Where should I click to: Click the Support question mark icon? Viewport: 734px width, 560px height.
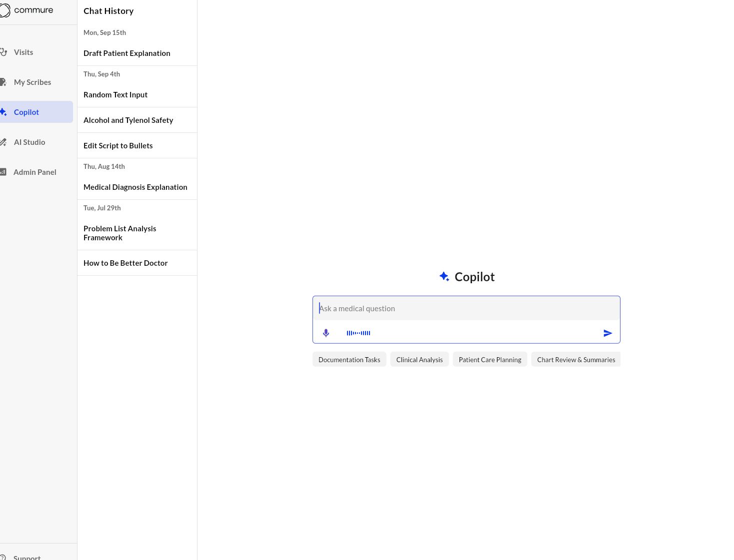click(x=4, y=557)
